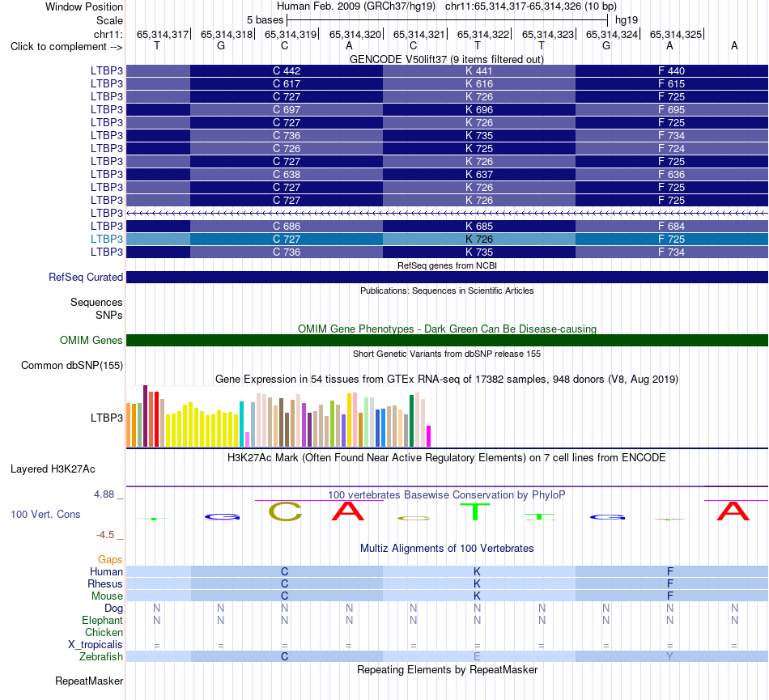The height and width of the screenshot is (700, 769).
Task: Click the Zebrafish alignment row label
Action: pyautogui.click(x=101, y=657)
